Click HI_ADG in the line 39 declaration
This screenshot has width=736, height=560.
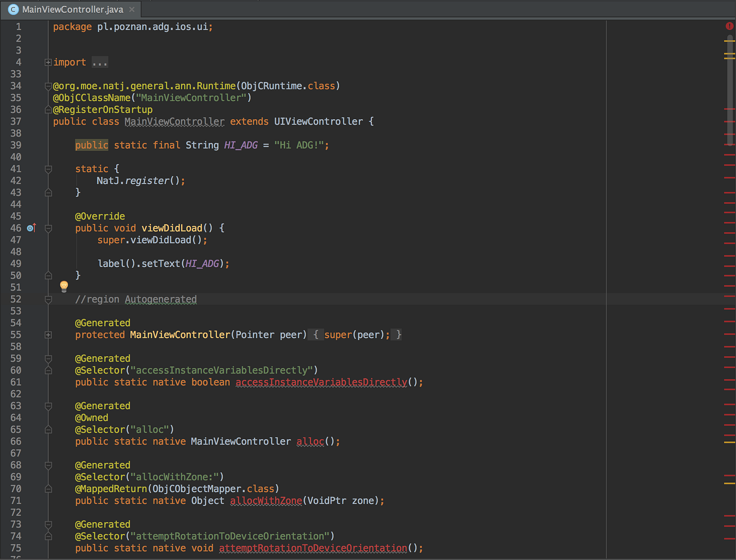point(241,145)
